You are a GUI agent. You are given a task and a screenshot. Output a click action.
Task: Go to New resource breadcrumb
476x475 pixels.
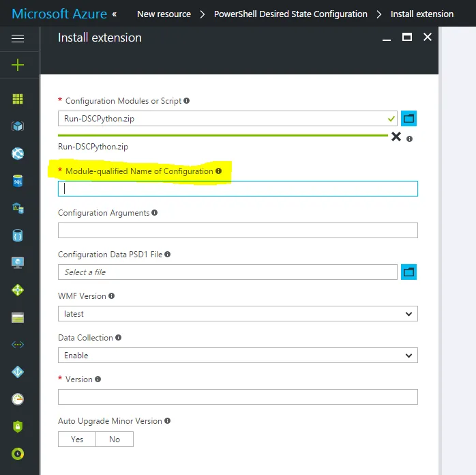tap(164, 14)
